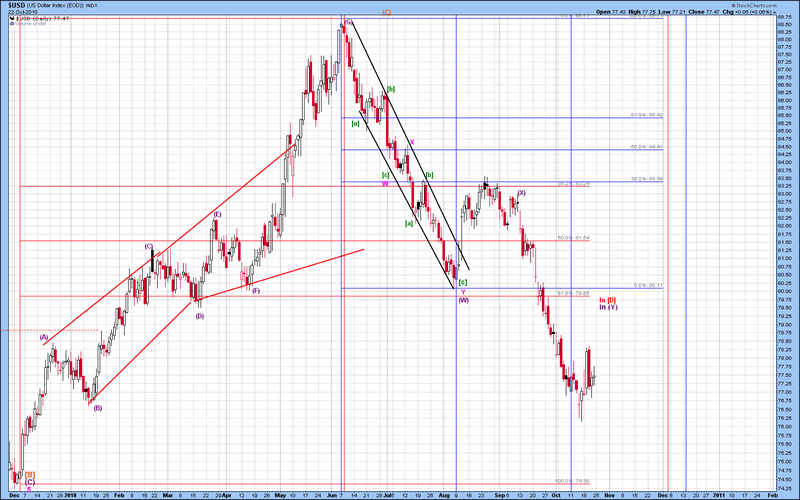800x500 pixels.
Task: Click the purple (E) wave label
Action: [x=217, y=214]
